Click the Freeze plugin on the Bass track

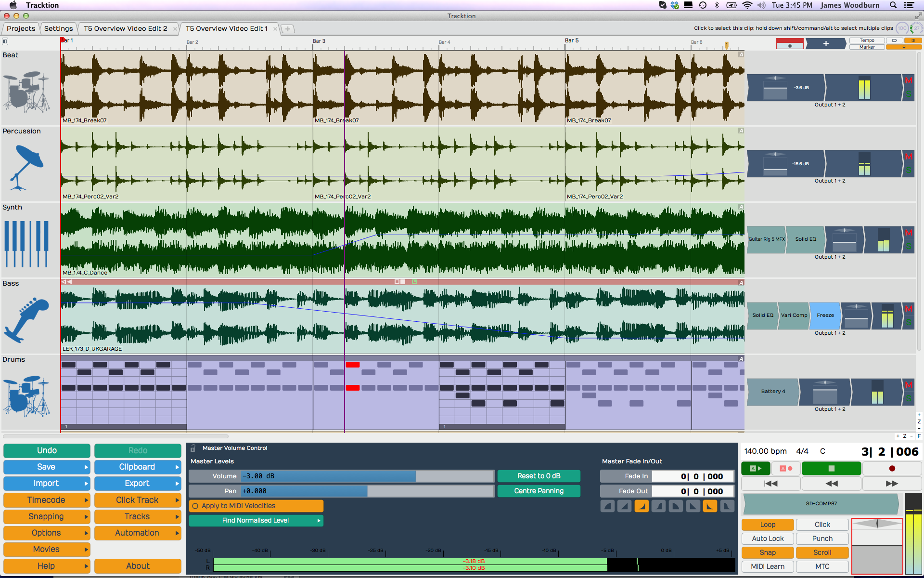pos(825,315)
